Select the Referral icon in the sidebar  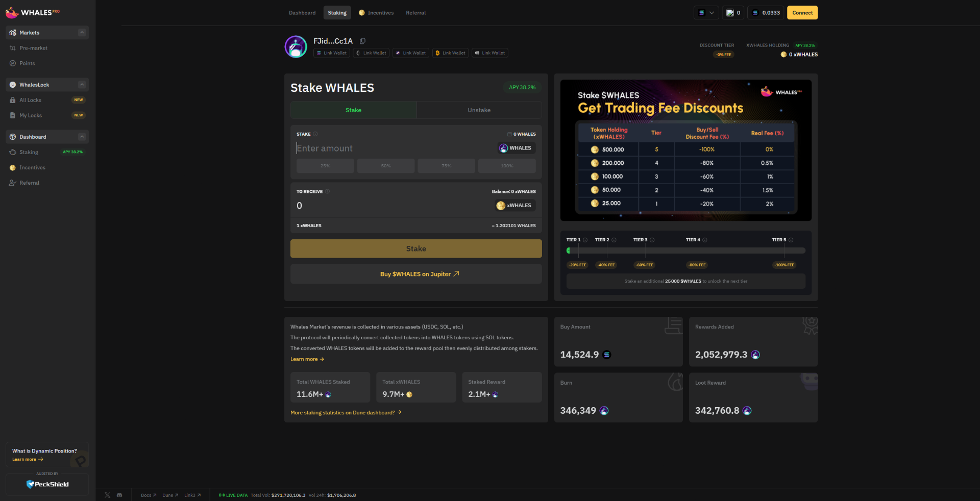tap(12, 183)
